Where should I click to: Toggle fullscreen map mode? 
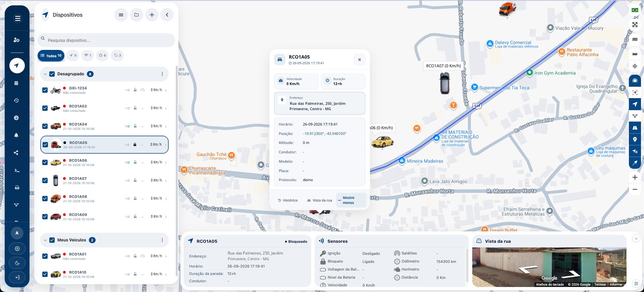coord(635,25)
